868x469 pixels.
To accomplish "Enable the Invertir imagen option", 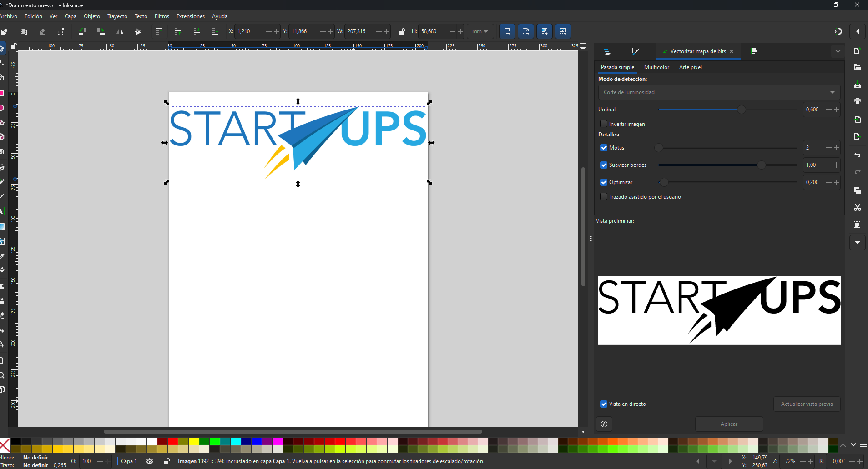I will click(604, 123).
